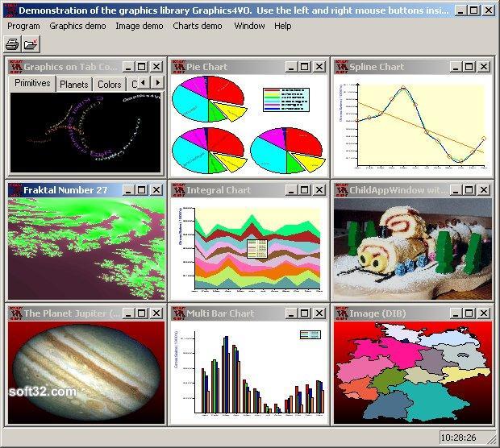This screenshot has height=448, width=500.
Task: Minimize the Multi Bar Chart window
Action: (291, 313)
